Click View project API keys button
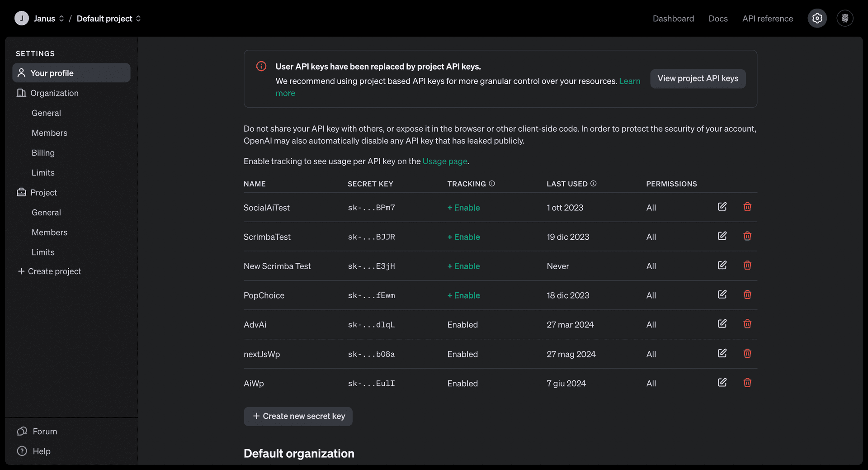The width and height of the screenshot is (868, 470). click(698, 79)
